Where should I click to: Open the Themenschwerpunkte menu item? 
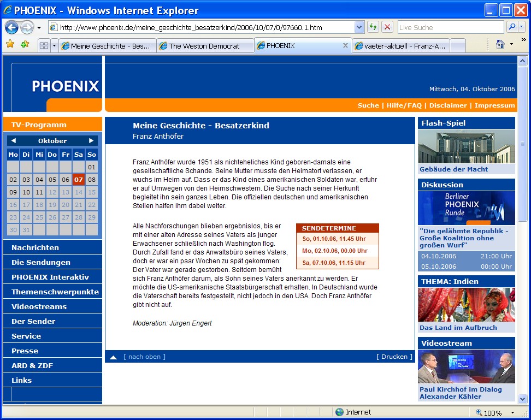[52, 292]
